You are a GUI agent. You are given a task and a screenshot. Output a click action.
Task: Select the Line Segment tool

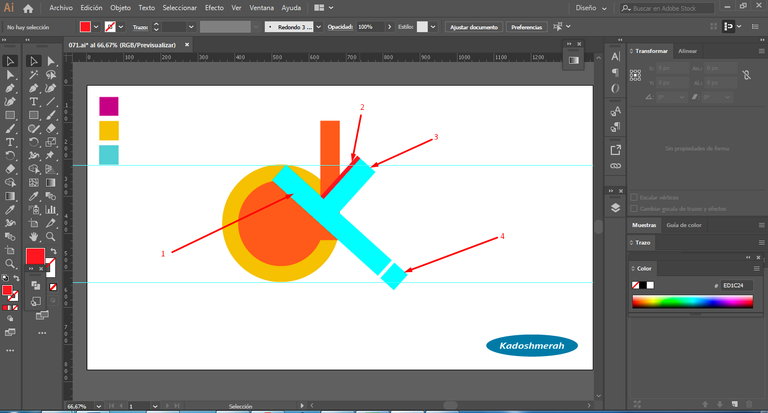50,102
